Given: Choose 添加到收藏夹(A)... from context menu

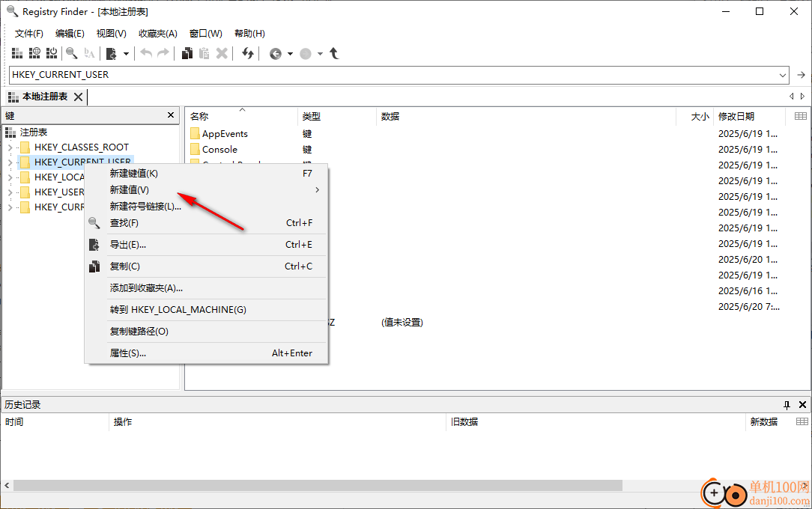Looking at the screenshot, I should (207, 288).
